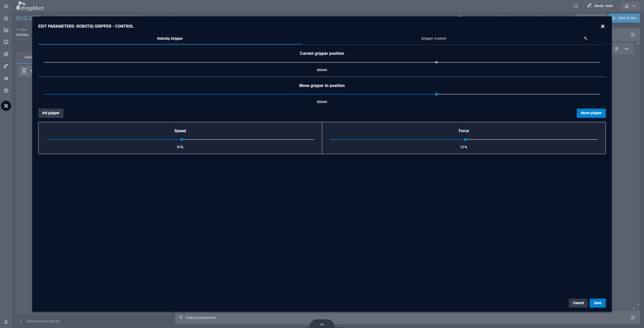
Task: Click the puzzle piece icon in header
Action: (576, 6)
